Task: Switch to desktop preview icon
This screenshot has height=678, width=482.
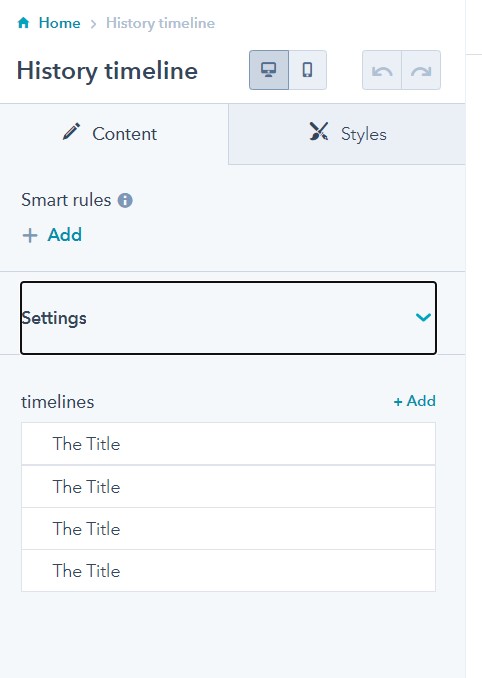Action: [x=269, y=70]
